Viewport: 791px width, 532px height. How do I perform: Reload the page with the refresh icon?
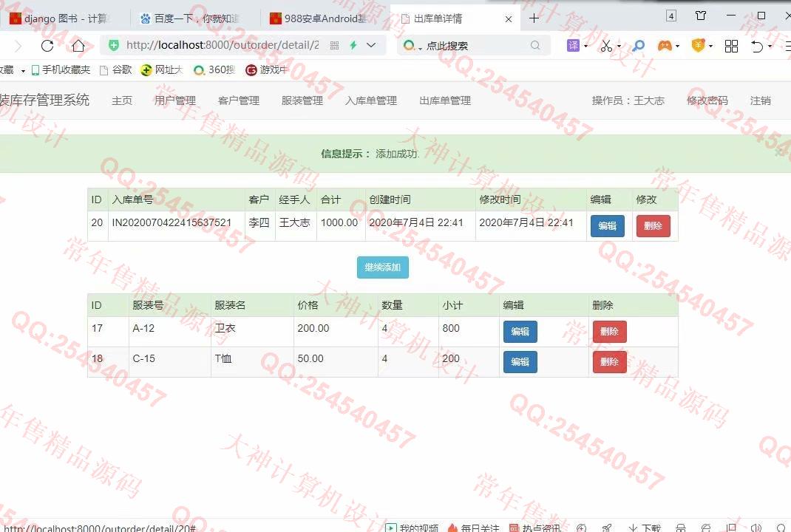(x=47, y=46)
